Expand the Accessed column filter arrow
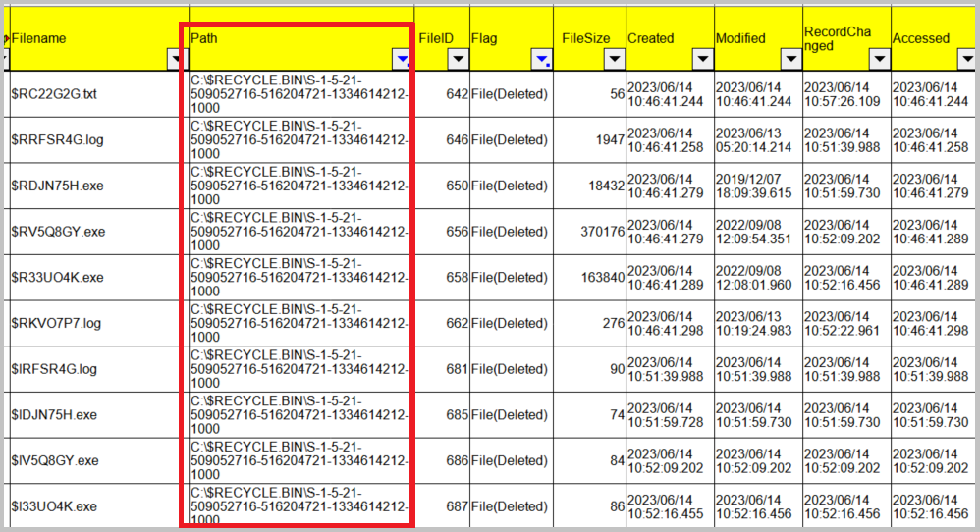Viewport: 980px width, 532px height. point(967,59)
